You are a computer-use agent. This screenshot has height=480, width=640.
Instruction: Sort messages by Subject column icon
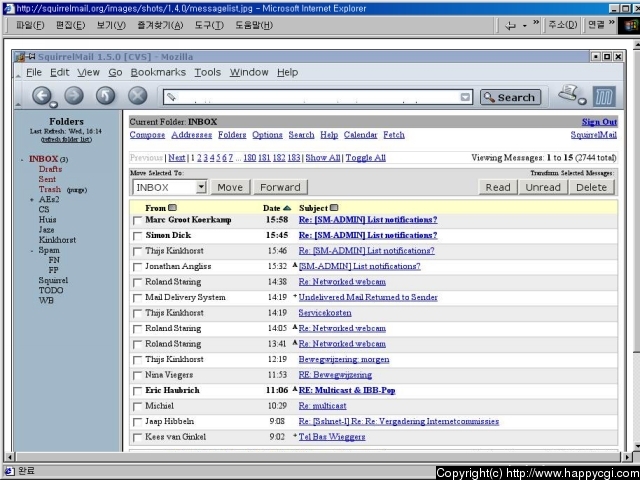[x=334, y=208]
